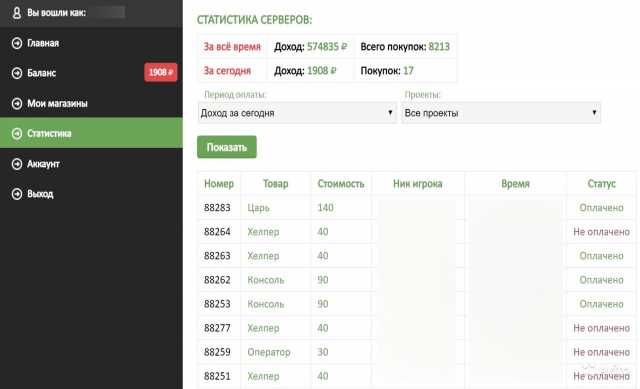
Task: Click the arrow icon beside Главная
Action: [x=17, y=43]
